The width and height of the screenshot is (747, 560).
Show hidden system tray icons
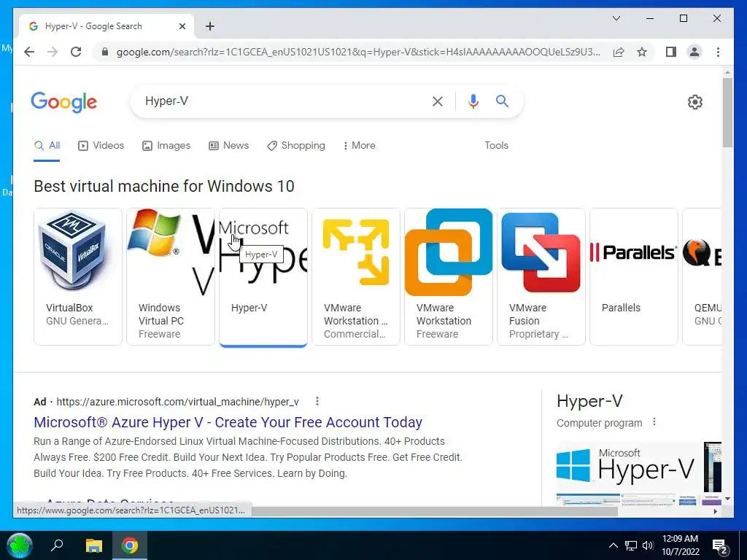pyautogui.click(x=613, y=545)
